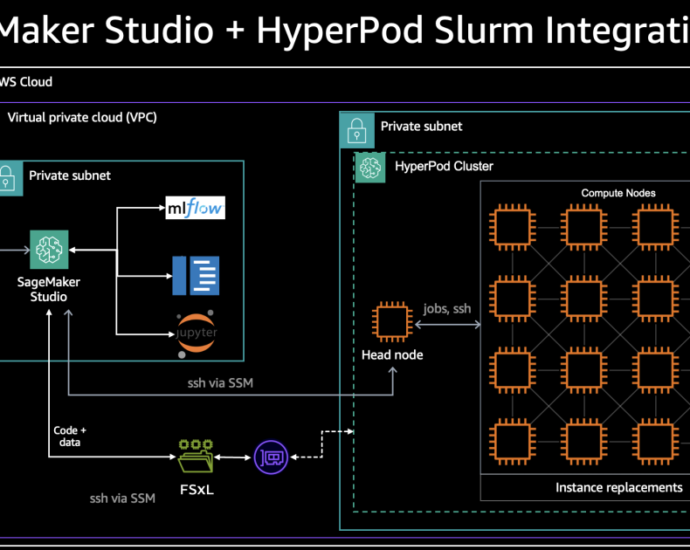The image size is (690, 550).
Task: Click the 'Instance replacements' text
Action: point(619,488)
